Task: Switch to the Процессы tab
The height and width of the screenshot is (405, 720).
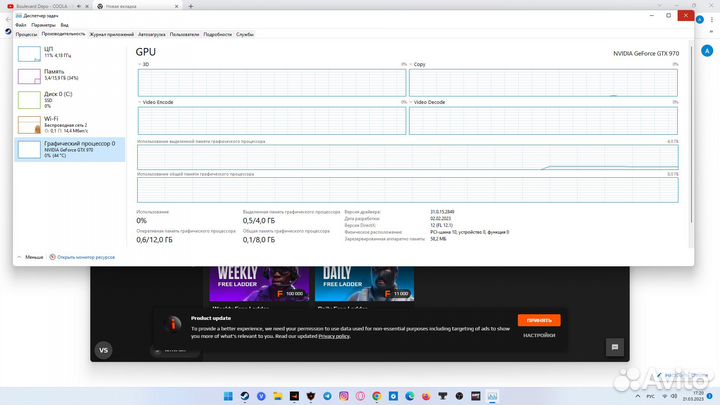Action: click(26, 34)
